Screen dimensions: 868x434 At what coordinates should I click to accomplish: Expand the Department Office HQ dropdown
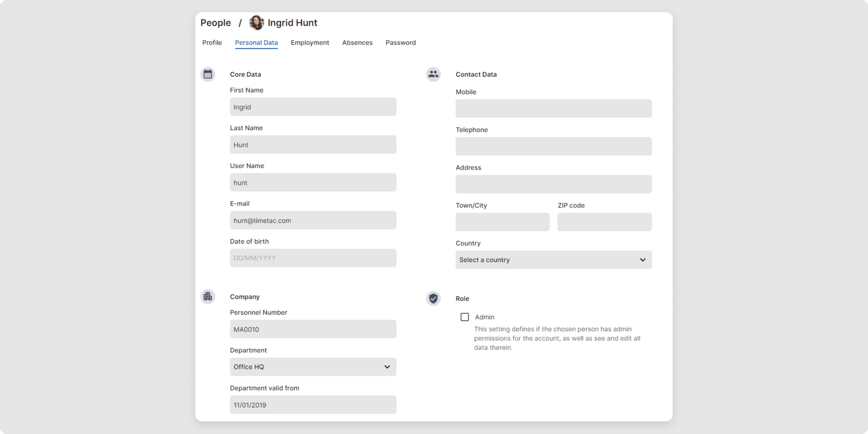313,367
